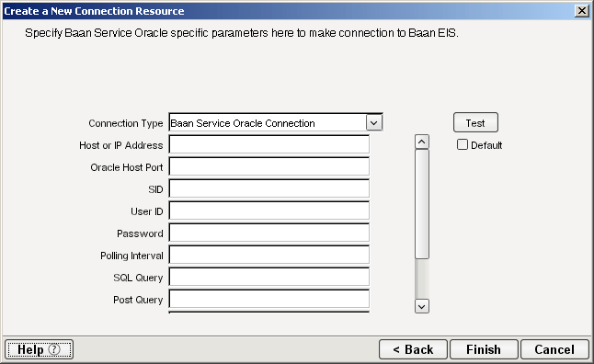Open Help for this dialog

click(x=39, y=349)
